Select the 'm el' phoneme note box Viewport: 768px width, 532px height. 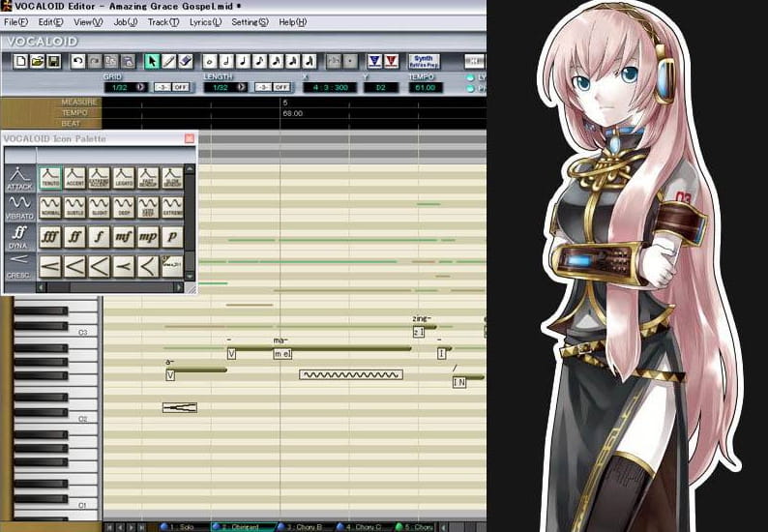point(282,354)
